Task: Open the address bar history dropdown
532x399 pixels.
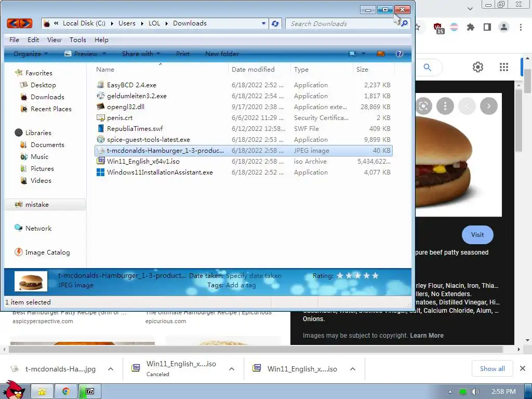Action: 263,23
